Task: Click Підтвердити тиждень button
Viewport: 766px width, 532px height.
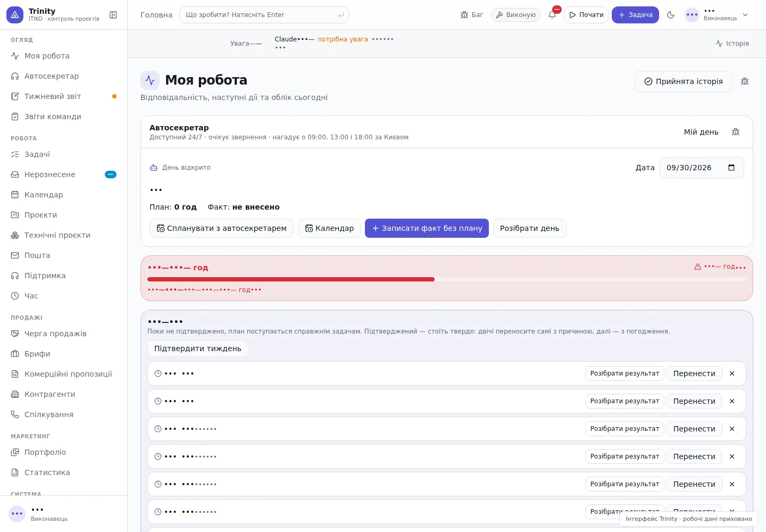Action: [x=198, y=348]
